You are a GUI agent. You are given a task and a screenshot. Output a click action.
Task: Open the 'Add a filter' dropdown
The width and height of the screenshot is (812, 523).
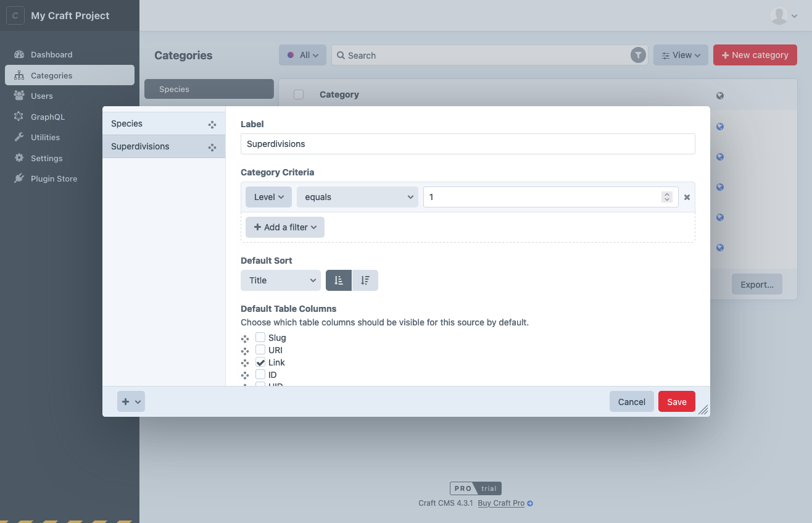click(284, 227)
